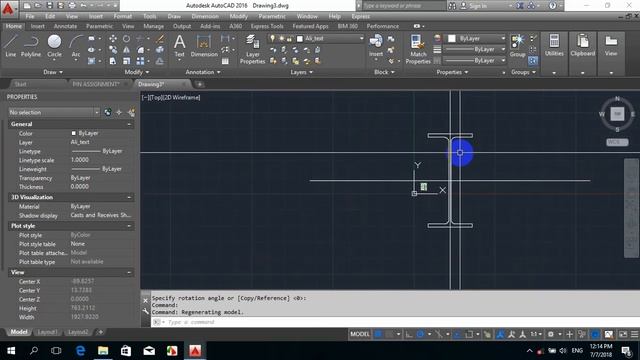Image resolution: width=640 pixels, height=360 pixels.
Task: Toggle object snap in status bar
Action: (x=469, y=334)
